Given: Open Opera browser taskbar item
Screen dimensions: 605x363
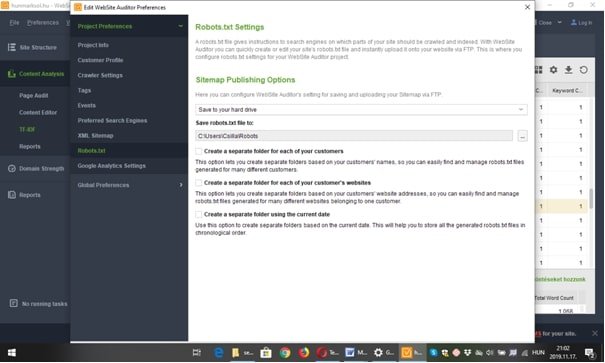Looking at the screenshot, I should tap(327, 353).
